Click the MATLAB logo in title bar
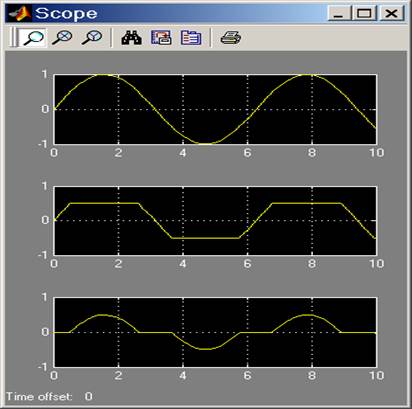 [x=20, y=14]
